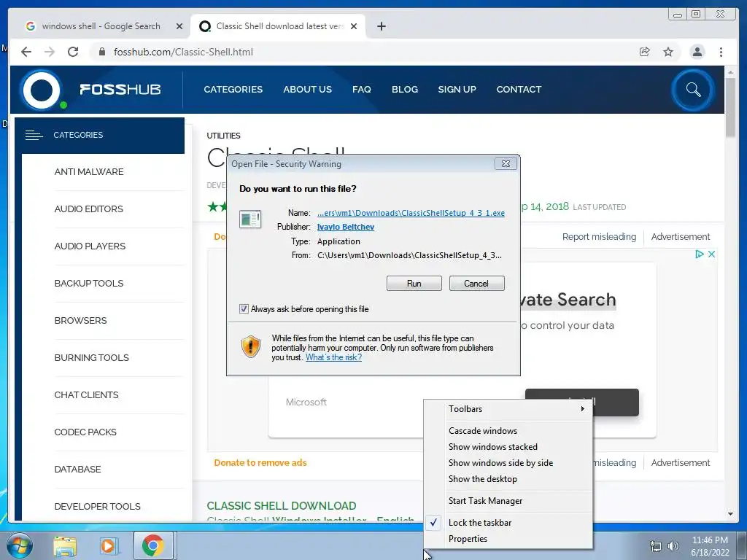Screen dimensions: 747x560
Task: Open BACKUP TOOLS category
Action: (x=88, y=284)
